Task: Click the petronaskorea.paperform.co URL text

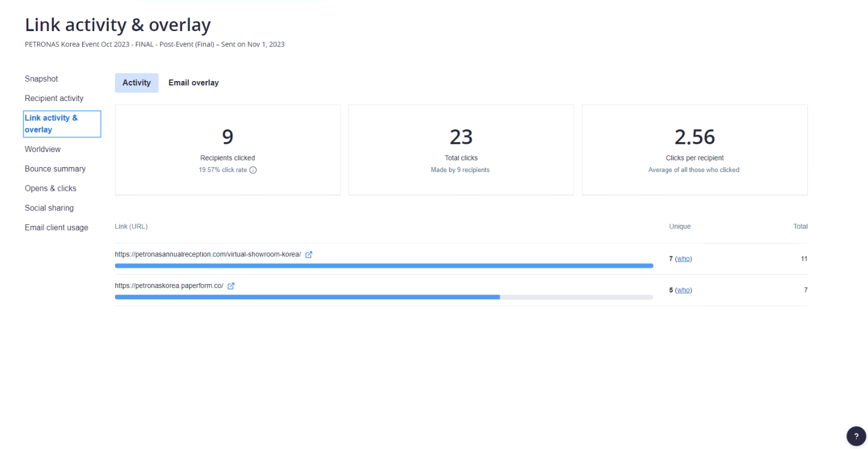Action: point(169,286)
